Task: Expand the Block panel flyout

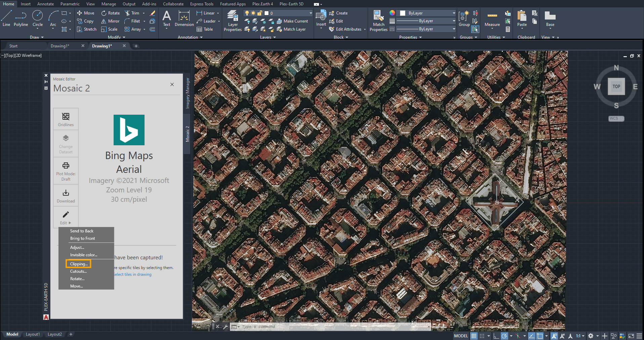Action: click(341, 37)
